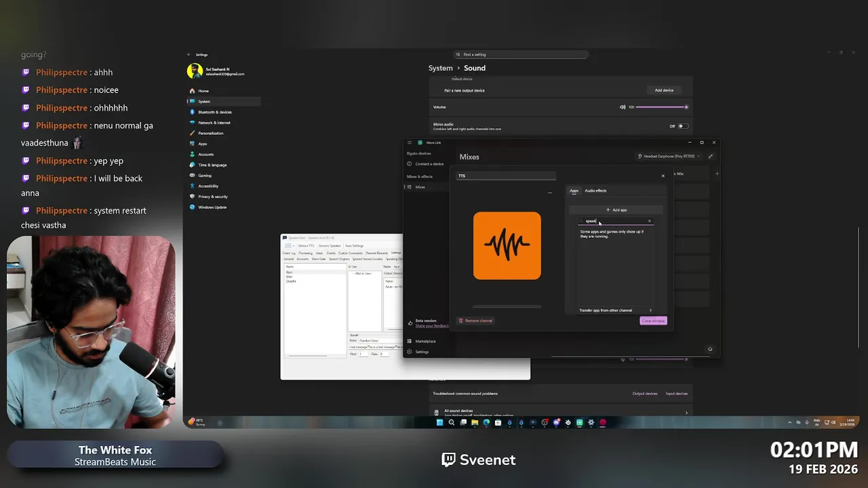Switch to the Audio effects tab
Image resolution: width=868 pixels, height=488 pixels.
[595, 190]
